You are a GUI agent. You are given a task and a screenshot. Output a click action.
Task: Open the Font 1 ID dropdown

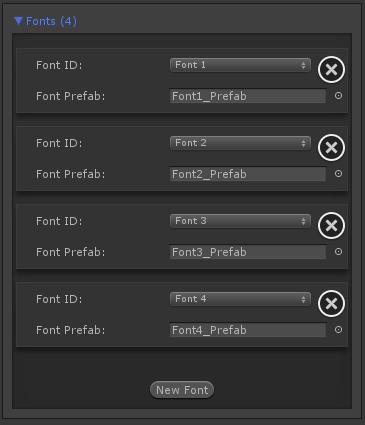click(x=240, y=65)
